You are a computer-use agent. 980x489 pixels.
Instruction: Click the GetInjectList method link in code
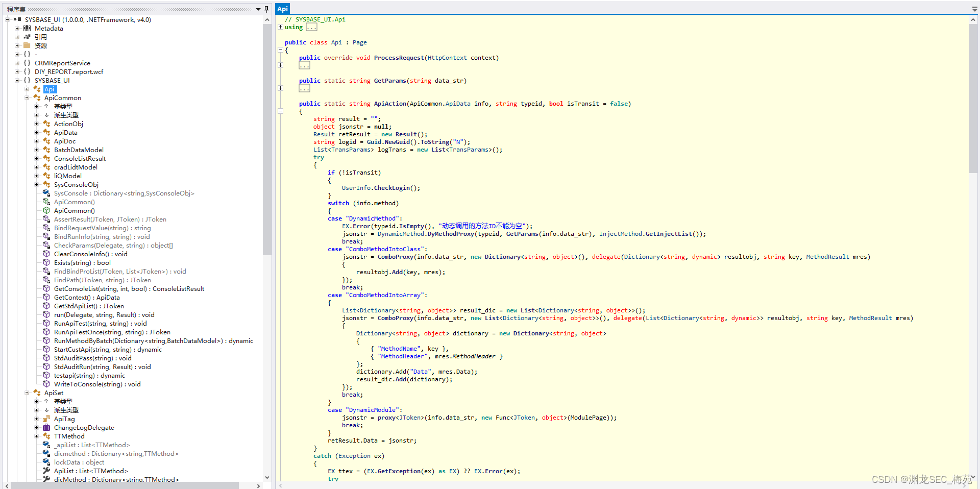[x=670, y=234]
